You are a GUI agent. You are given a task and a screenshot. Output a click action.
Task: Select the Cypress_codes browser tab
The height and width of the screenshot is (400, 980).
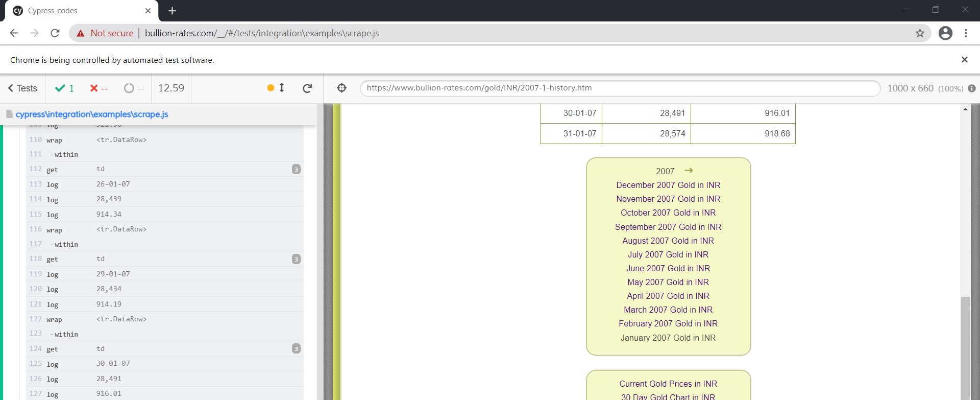pyautogui.click(x=82, y=11)
